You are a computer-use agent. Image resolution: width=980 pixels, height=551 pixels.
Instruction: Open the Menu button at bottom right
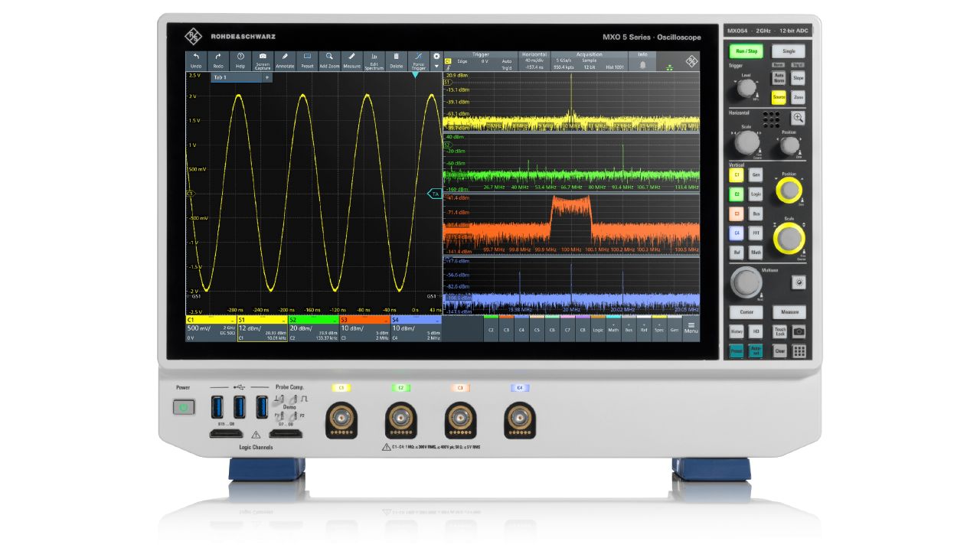[x=691, y=327]
